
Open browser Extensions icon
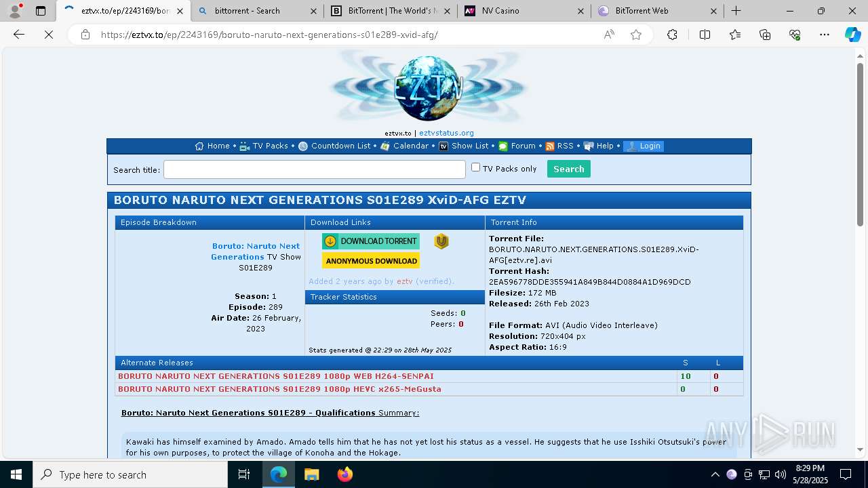[x=672, y=35]
